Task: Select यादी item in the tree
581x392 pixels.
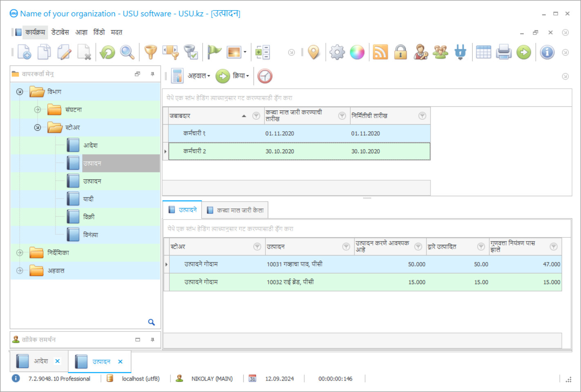Action: coord(88,199)
